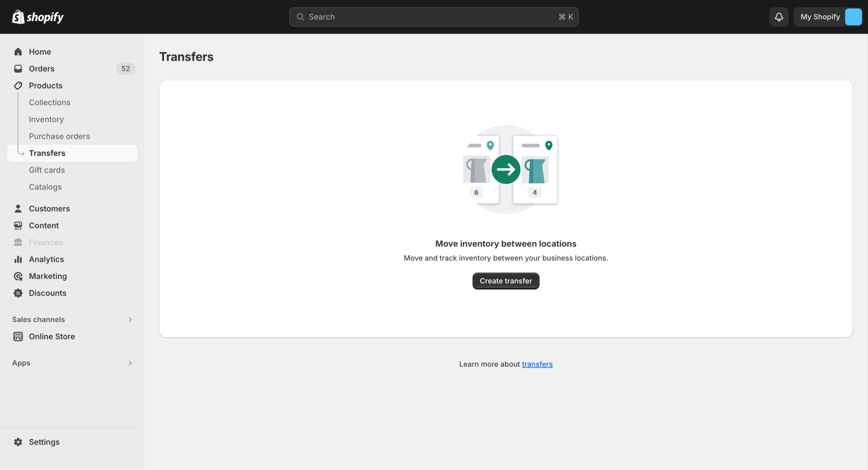Expand the Apps section chevron
868x470 pixels.
pos(130,363)
